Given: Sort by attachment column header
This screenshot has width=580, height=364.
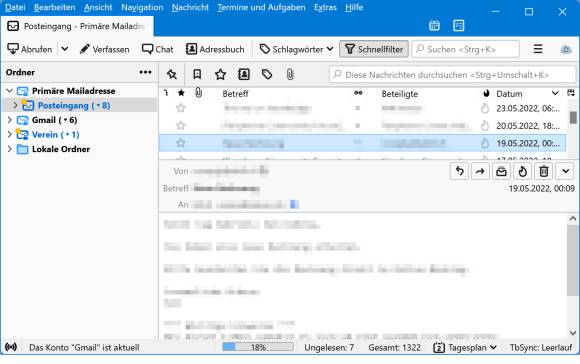Looking at the screenshot, I should 199,93.
